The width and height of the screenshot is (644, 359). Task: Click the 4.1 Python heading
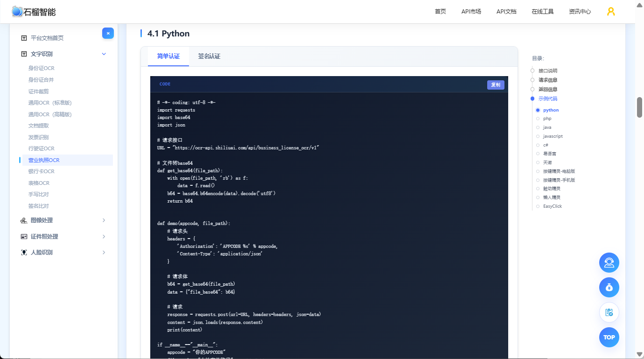(x=168, y=34)
